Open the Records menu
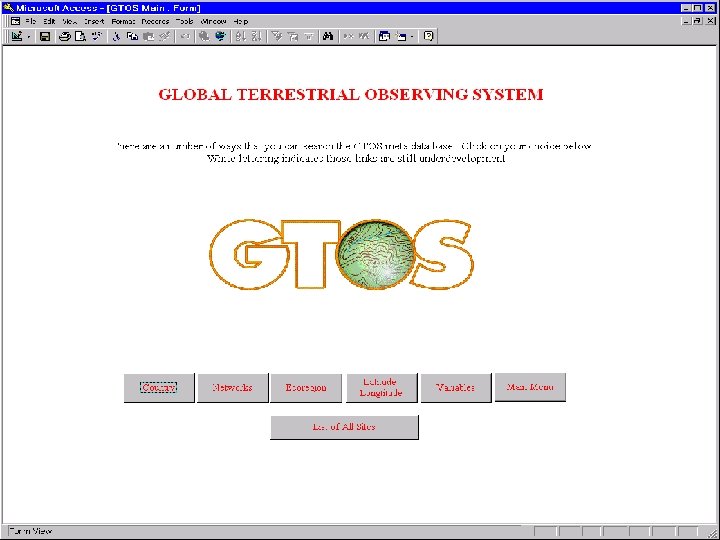 [155, 21]
